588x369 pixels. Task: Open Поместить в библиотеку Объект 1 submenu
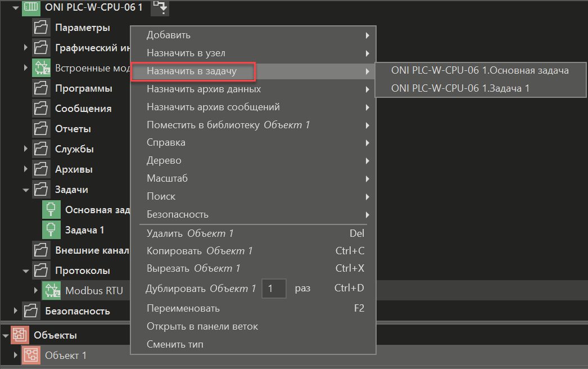tap(253, 125)
